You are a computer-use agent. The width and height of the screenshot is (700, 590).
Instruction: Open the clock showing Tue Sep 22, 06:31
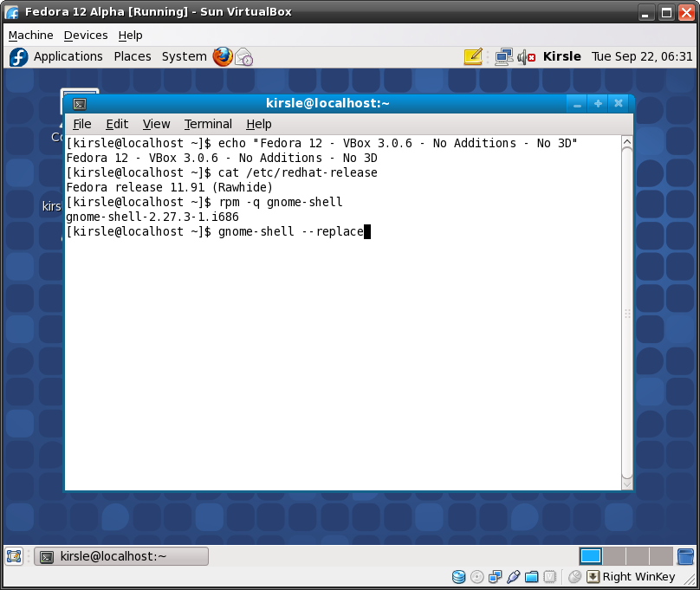pos(642,56)
